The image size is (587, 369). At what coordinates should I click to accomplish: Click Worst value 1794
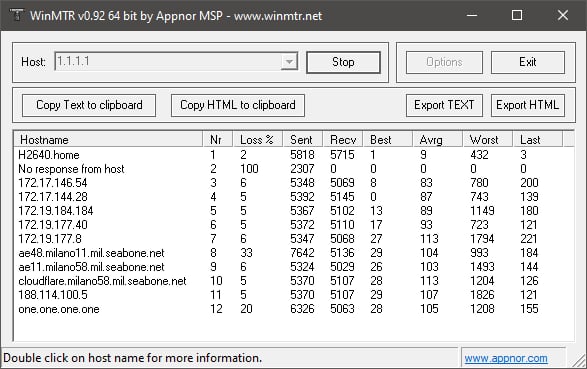(482, 239)
